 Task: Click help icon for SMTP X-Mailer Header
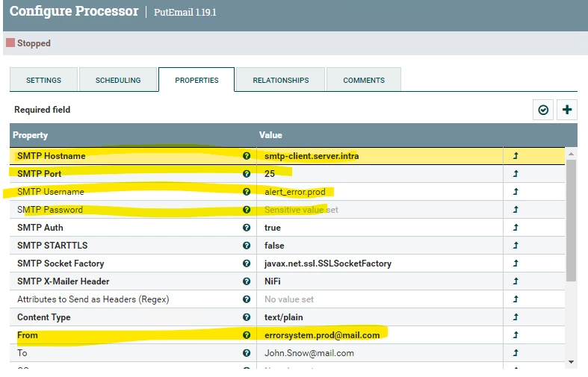(247, 281)
